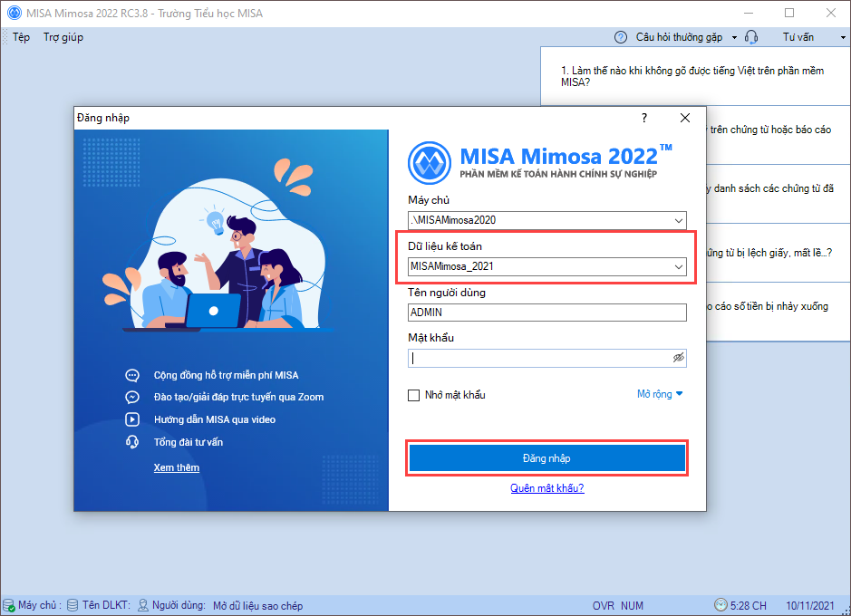Click the MISA Mimosa logo icon in login dialog
This screenshot has height=616, width=851.
point(429,162)
